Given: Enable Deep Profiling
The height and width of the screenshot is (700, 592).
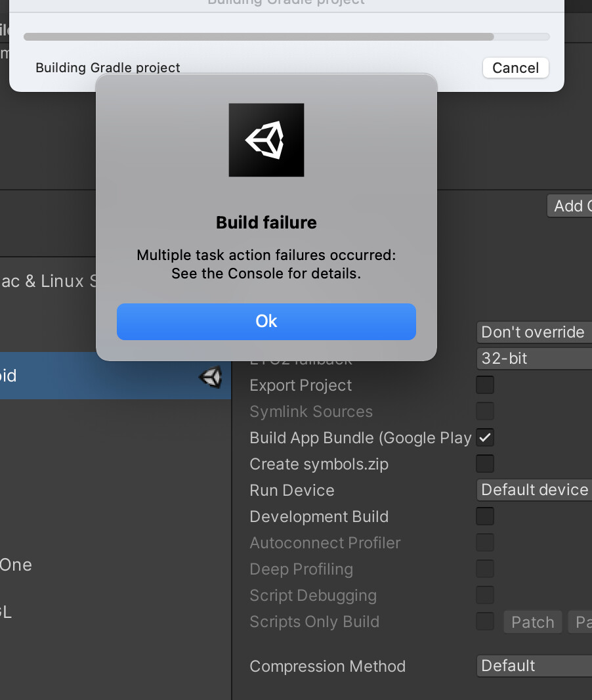Looking at the screenshot, I should 484,569.
